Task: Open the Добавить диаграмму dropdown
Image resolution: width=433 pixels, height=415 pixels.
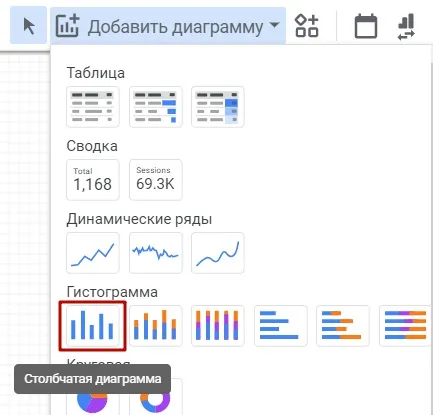Action: (168, 26)
